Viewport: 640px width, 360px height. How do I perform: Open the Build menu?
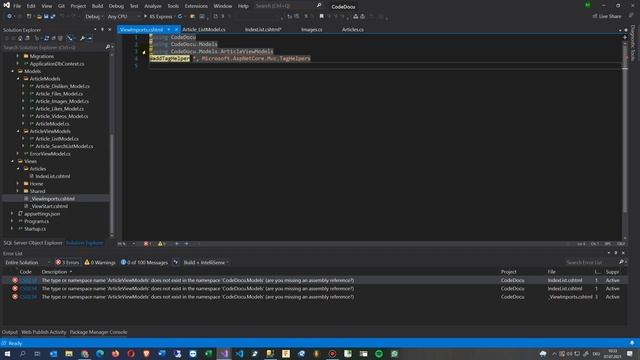pyautogui.click(x=97, y=6)
